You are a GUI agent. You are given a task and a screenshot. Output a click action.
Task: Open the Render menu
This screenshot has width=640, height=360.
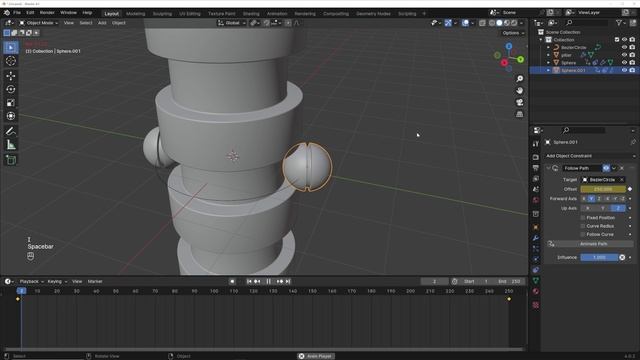tap(47, 13)
